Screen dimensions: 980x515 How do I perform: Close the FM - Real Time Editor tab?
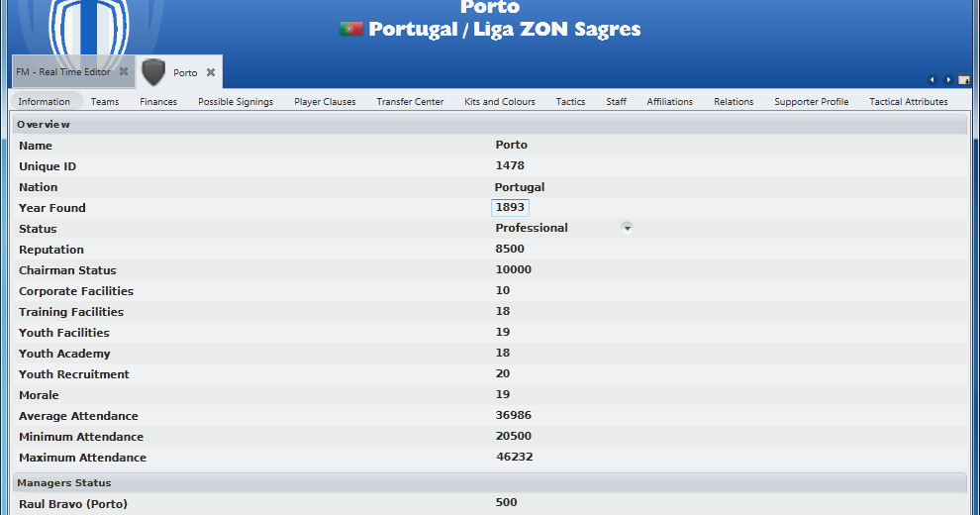(x=124, y=72)
